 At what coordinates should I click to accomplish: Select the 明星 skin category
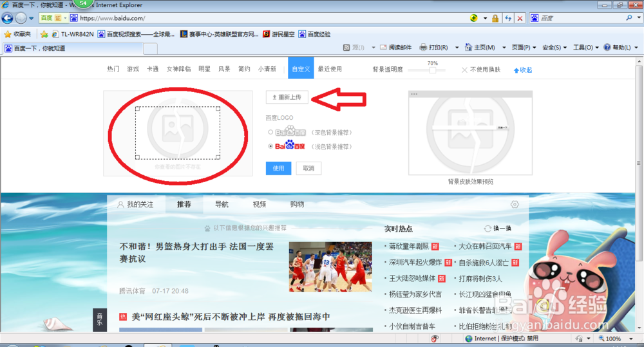(x=205, y=69)
